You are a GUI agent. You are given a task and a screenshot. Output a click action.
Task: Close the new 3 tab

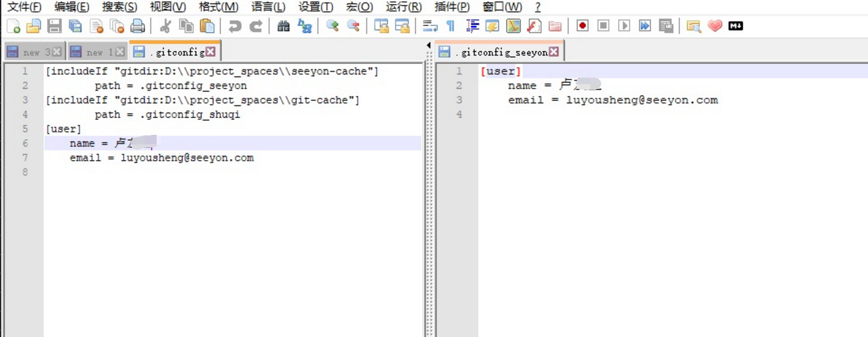57,52
